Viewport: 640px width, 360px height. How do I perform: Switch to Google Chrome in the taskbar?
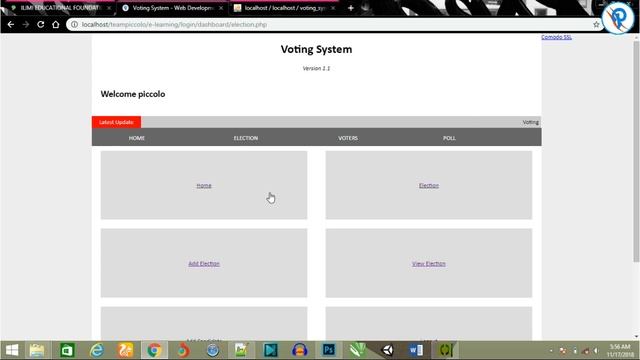click(154, 350)
